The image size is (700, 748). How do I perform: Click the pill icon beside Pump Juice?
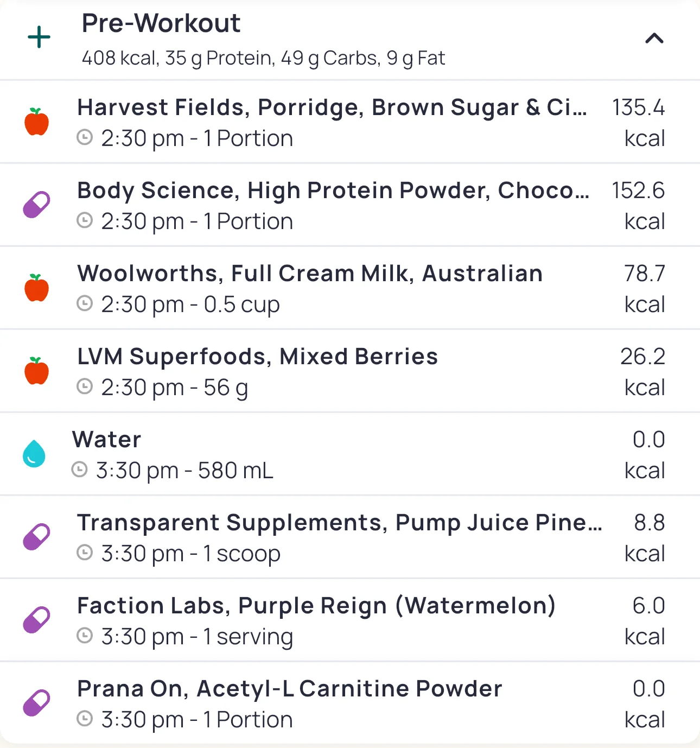(37, 537)
